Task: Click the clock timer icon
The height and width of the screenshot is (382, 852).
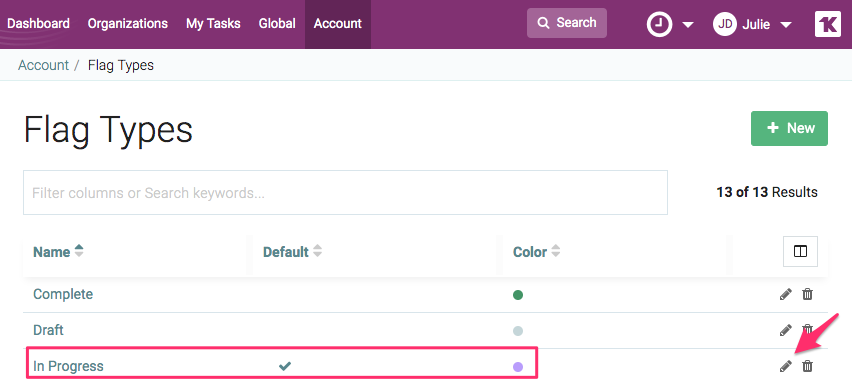Action: (659, 24)
